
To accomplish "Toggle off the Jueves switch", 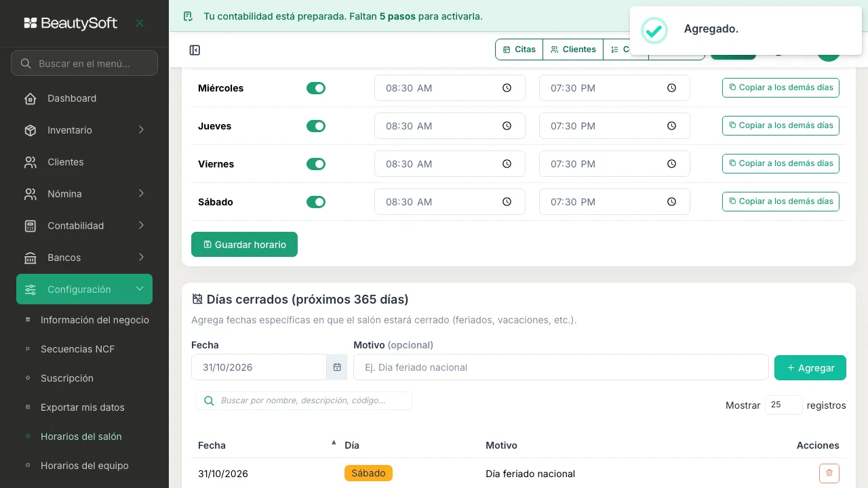I will click(x=316, y=126).
